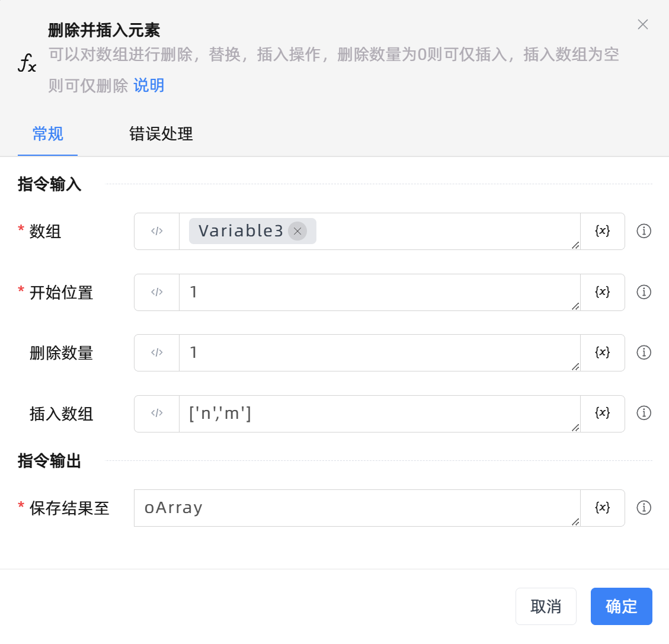Open variable picker for 删除数量 field

(602, 353)
